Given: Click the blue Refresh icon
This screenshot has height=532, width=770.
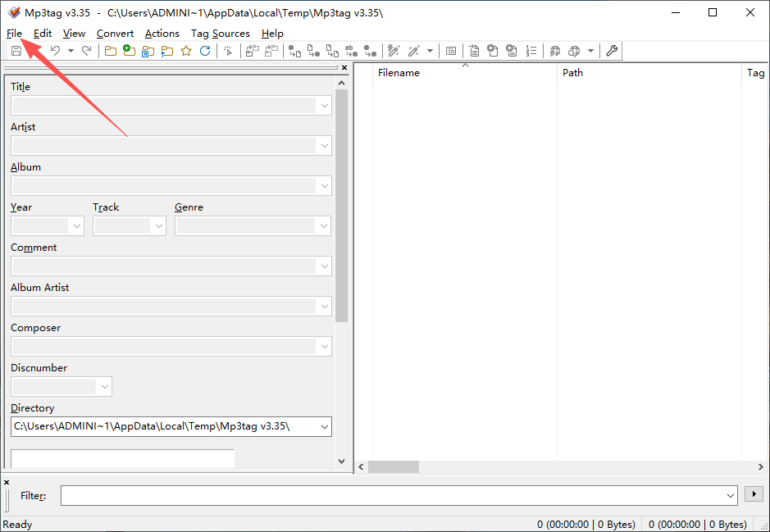Looking at the screenshot, I should [205, 51].
